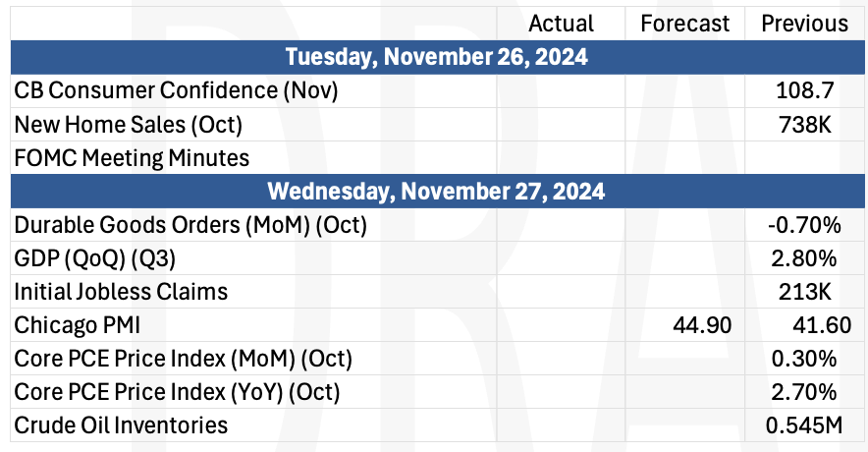Click the empty Actual cell for GDP
The width and height of the screenshot is (868, 452).
(x=561, y=258)
